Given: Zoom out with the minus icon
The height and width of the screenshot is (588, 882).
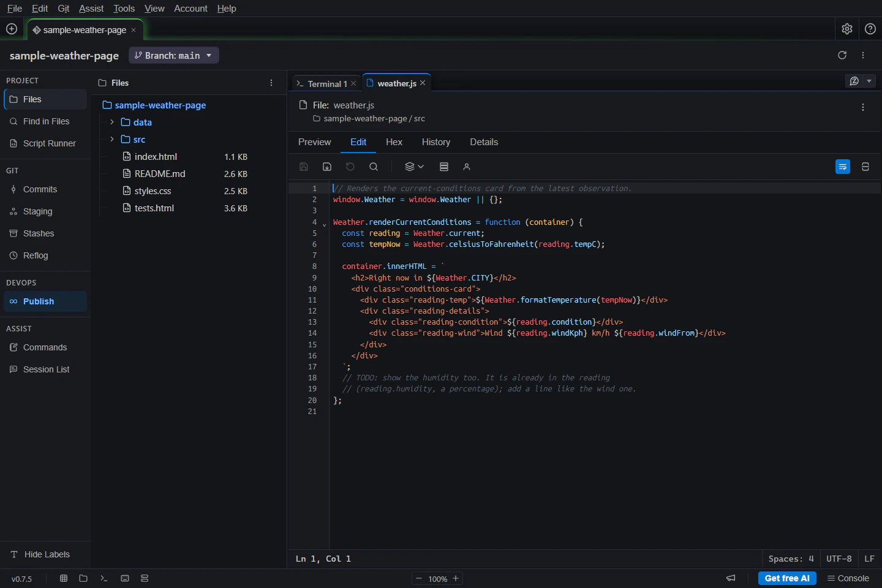Looking at the screenshot, I should (419, 578).
